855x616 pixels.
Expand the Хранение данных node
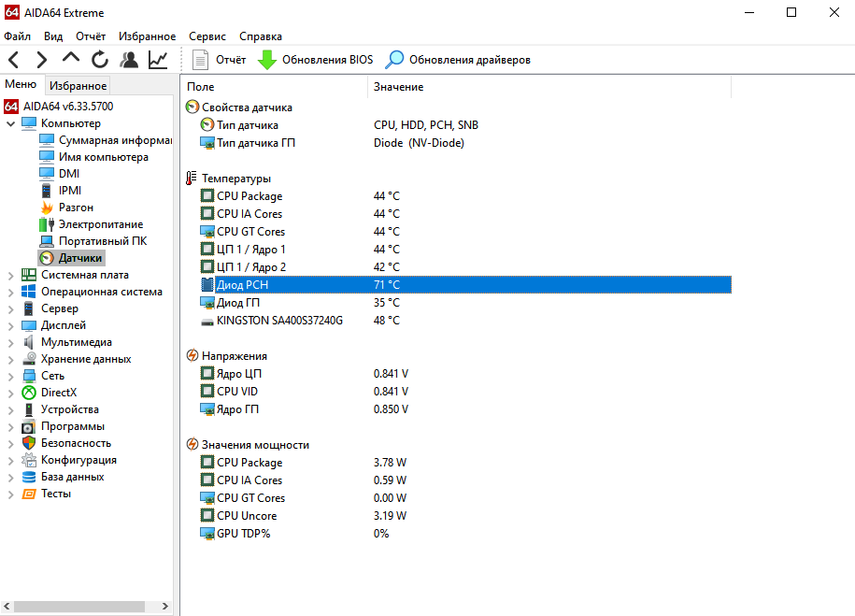click(x=10, y=360)
